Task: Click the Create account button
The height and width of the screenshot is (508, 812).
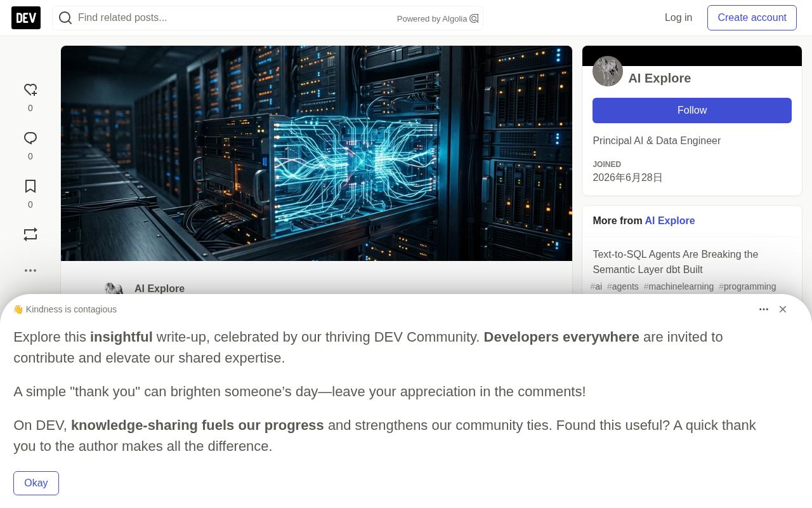Action: 752,18
